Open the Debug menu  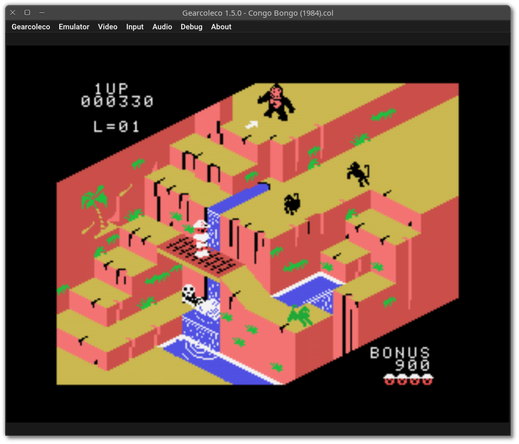pos(191,27)
